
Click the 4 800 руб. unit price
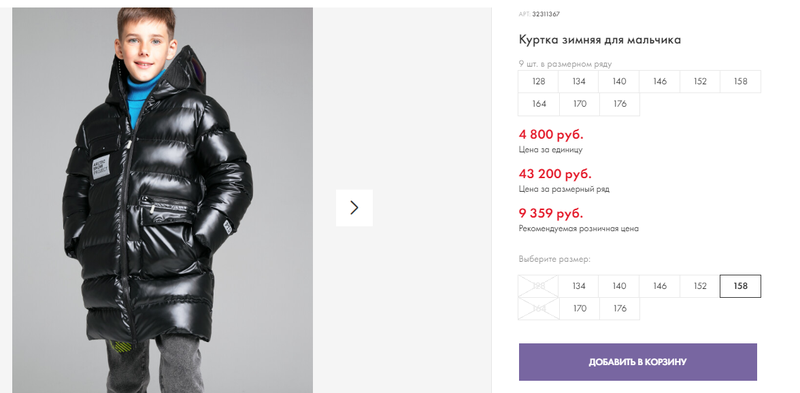(551, 135)
